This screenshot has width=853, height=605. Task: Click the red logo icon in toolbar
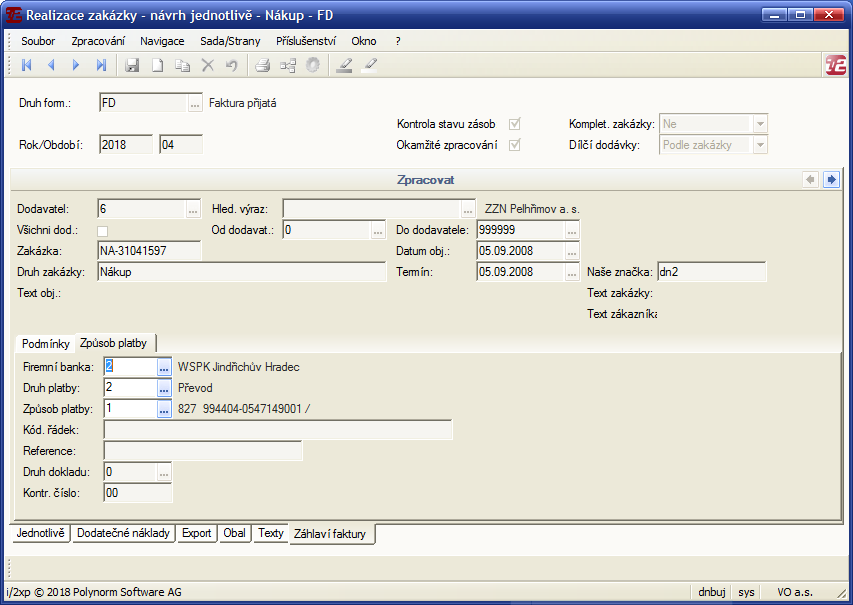click(x=836, y=65)
